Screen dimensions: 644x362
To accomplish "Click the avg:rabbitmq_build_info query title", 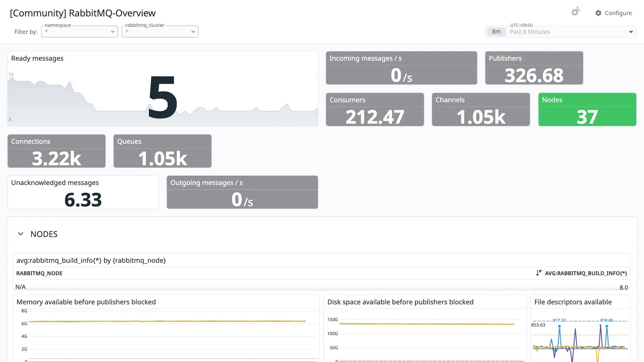I will (91, 260).
